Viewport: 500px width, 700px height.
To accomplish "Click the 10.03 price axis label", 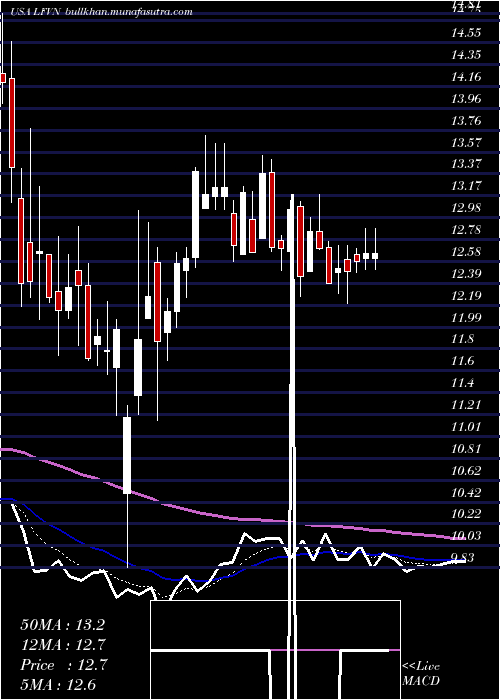I will (x=466, y=535).
